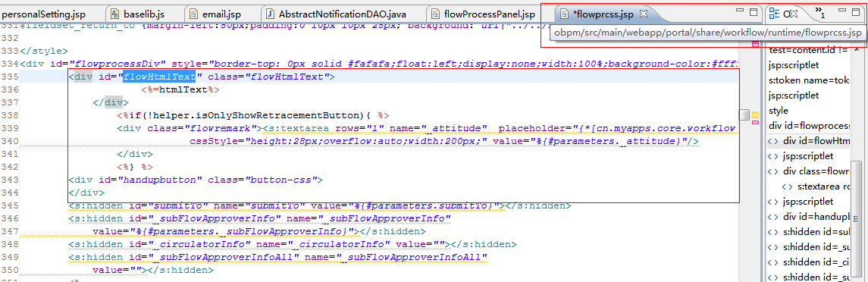Select 'test=content.id !=' outline entry

click(808, 51)
